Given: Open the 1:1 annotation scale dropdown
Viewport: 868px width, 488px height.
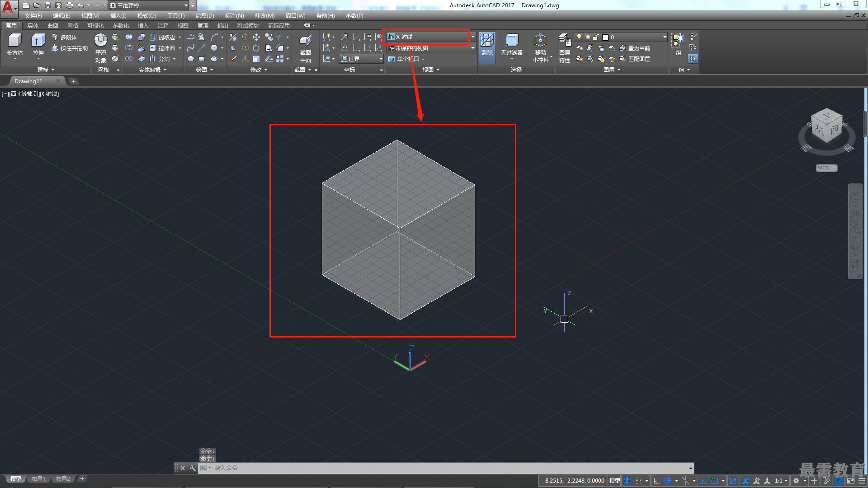Looking at the screenshot, I should click(781, 481).
